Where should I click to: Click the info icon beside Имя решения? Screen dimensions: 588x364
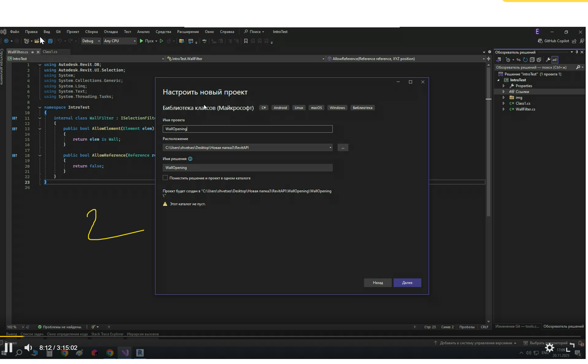click(x=190, y=159)
